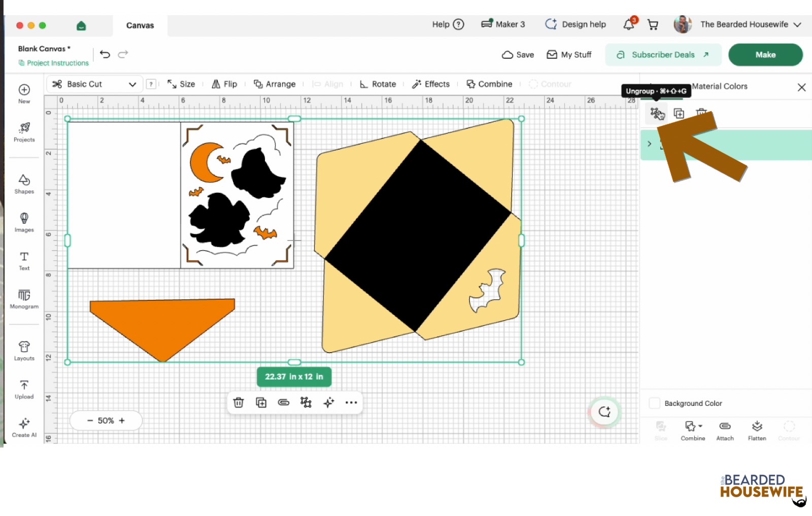Open the Project Instructions link
Viewport: 812px width, 516px height.
[x=54, y=63]
